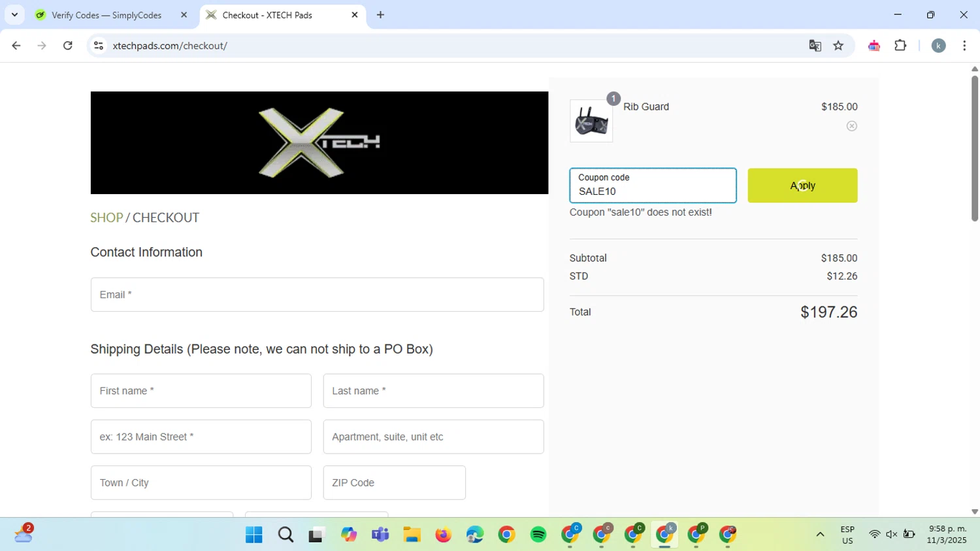Open the weather widget on taskbar

pos(24,534)
